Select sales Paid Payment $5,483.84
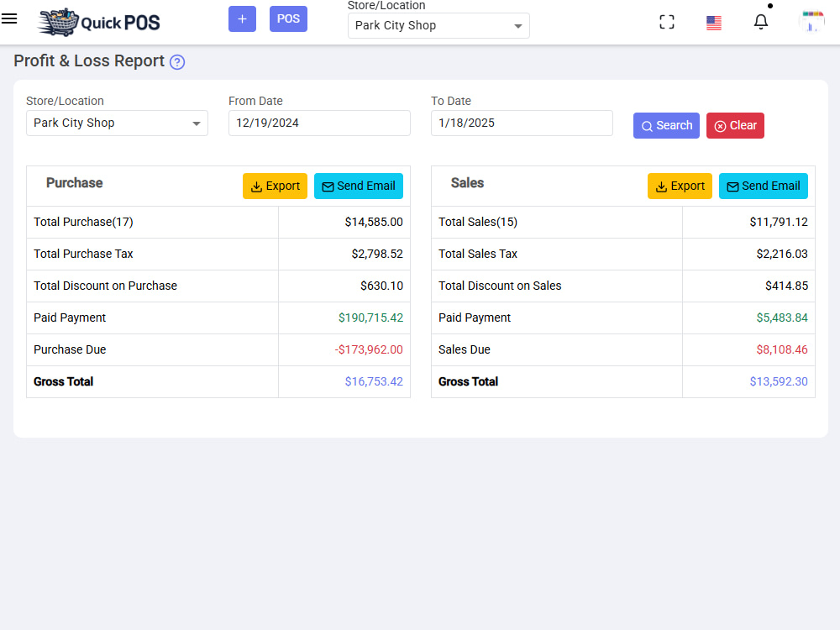Viewport: 840px width, 630px height. click(x=782, y=318)
